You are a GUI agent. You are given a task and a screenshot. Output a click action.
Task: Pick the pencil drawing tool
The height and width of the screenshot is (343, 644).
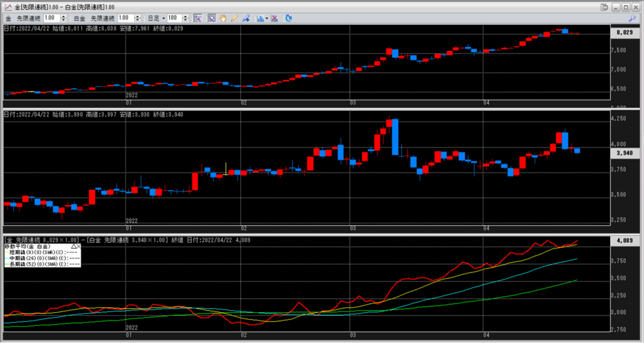point(234,18)
